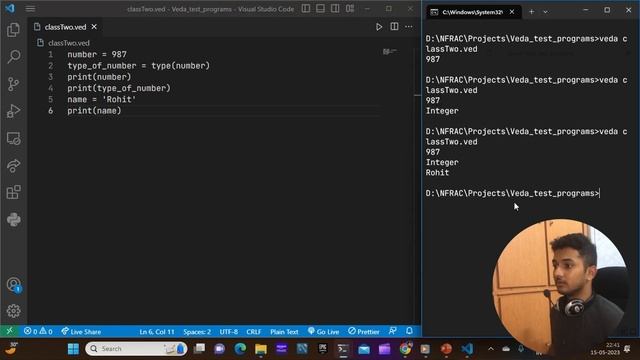
Task: Change end of line sequence CRLF
Action: pos(253,331)
